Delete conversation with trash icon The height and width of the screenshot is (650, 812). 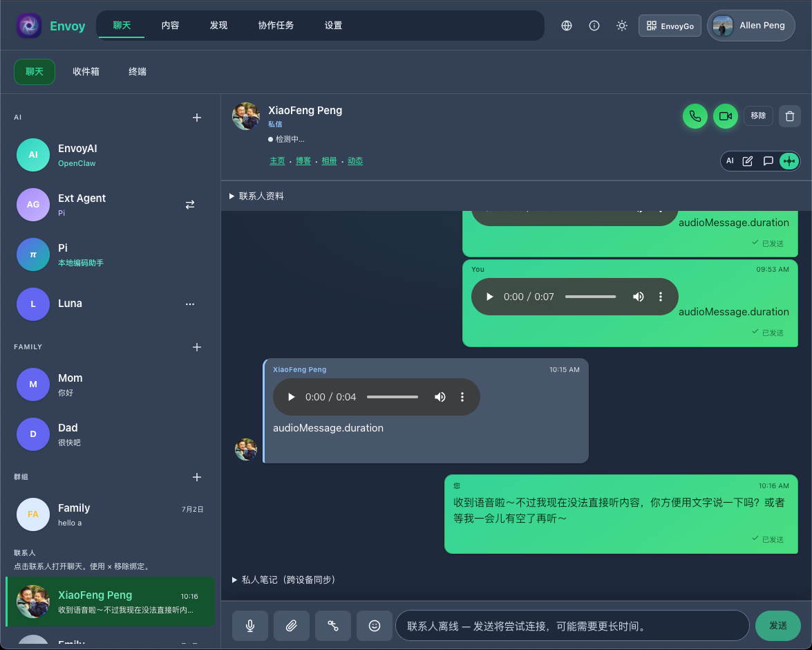790,116
